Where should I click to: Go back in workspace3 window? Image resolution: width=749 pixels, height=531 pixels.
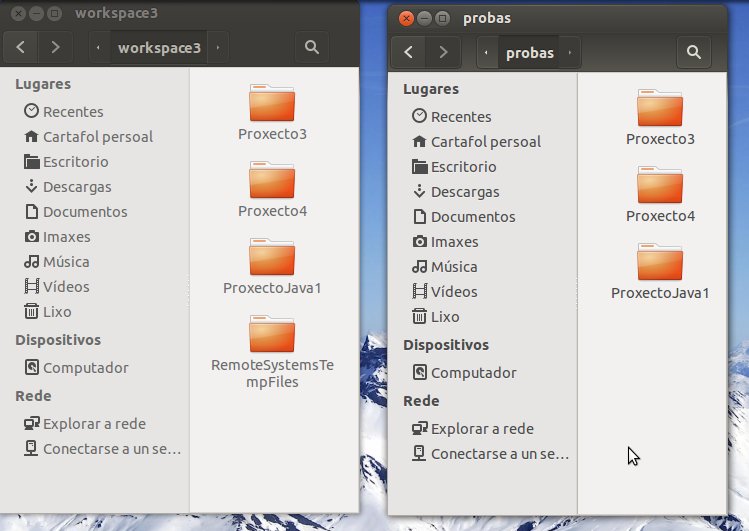tap(21, 47)
